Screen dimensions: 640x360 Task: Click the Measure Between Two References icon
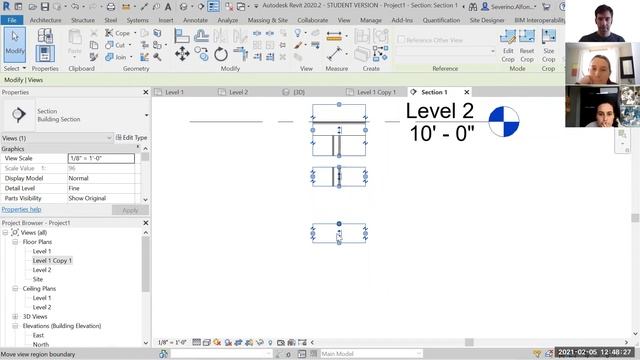coord(334,53)
